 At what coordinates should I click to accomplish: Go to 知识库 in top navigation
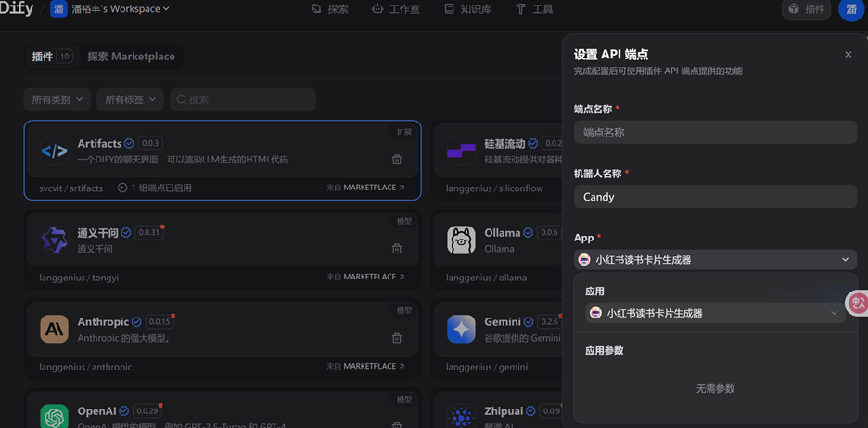pyautogui.click(x=467, y=9)
